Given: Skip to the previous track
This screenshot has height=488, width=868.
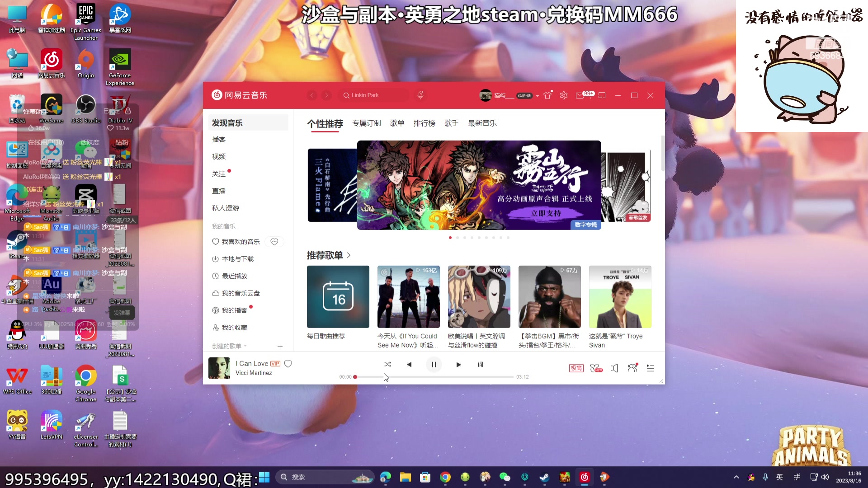Looking at the screenshot, I should 409,365.
